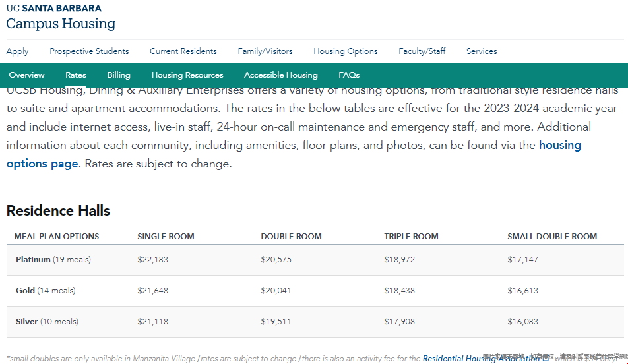The image size is (628, 364).
Task: Follow the housing options page link
Action: 42,164
